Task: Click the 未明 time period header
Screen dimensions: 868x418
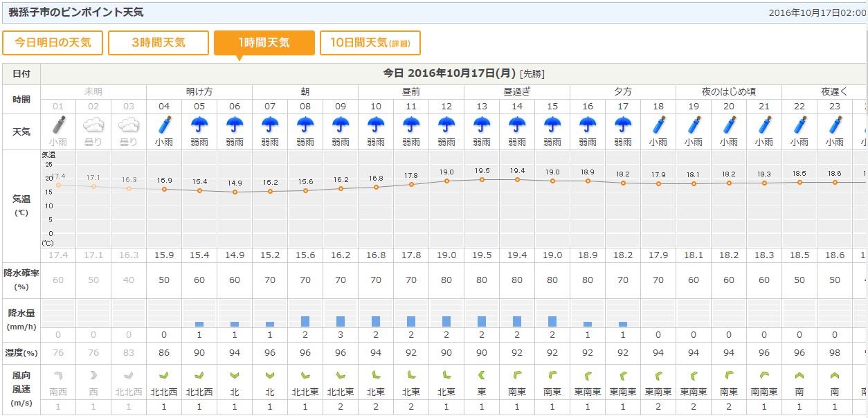Action: 93,91
